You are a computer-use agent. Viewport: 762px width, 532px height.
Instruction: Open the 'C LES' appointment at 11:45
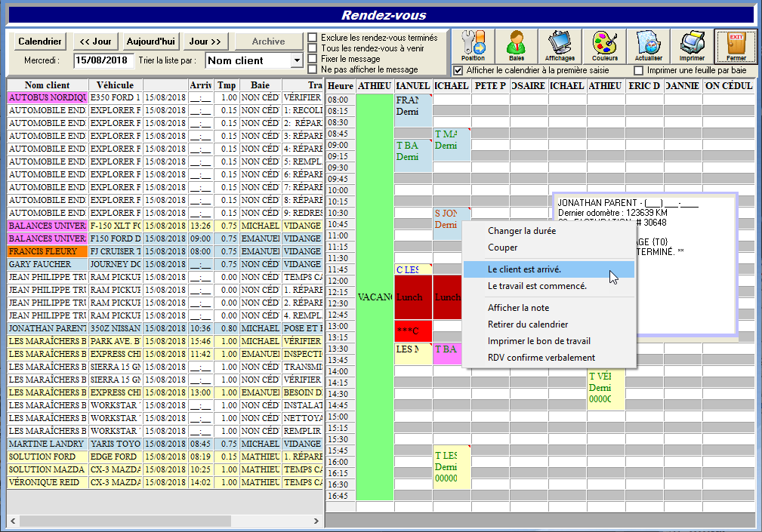click(413, 269)
